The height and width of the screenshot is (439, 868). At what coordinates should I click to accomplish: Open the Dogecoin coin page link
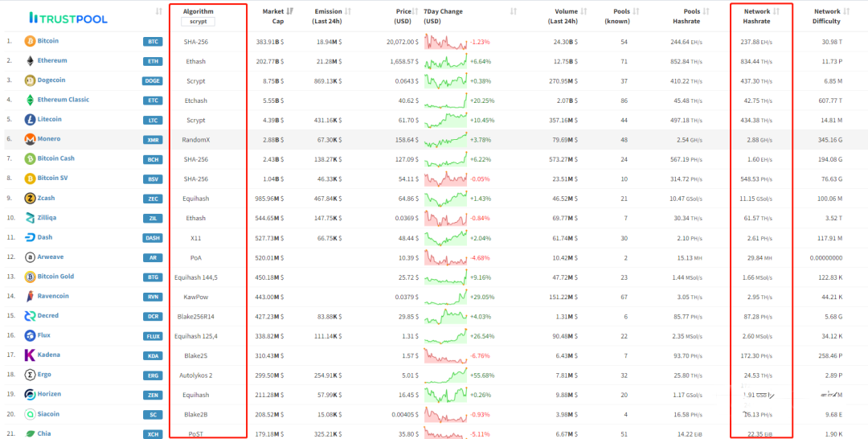pos(51,80)
